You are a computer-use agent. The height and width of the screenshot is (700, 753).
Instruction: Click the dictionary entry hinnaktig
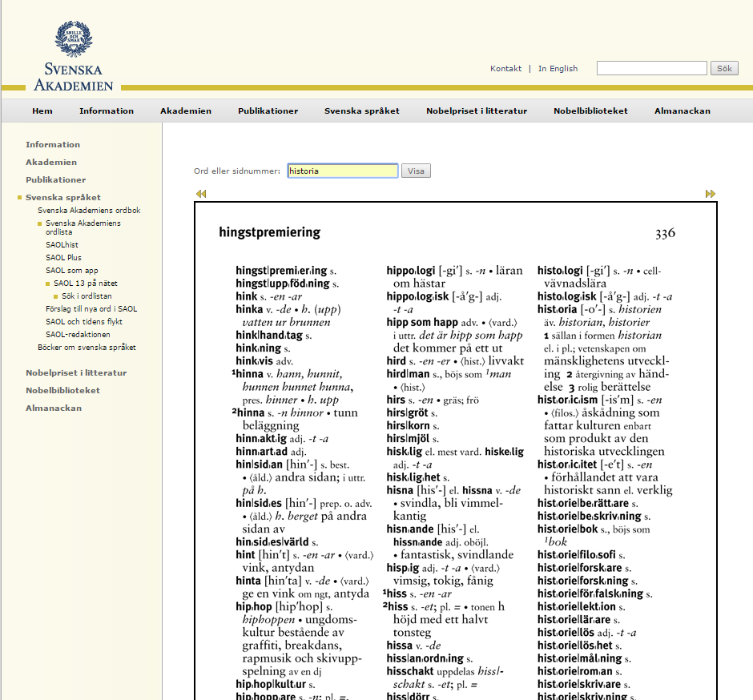point(261,438)
